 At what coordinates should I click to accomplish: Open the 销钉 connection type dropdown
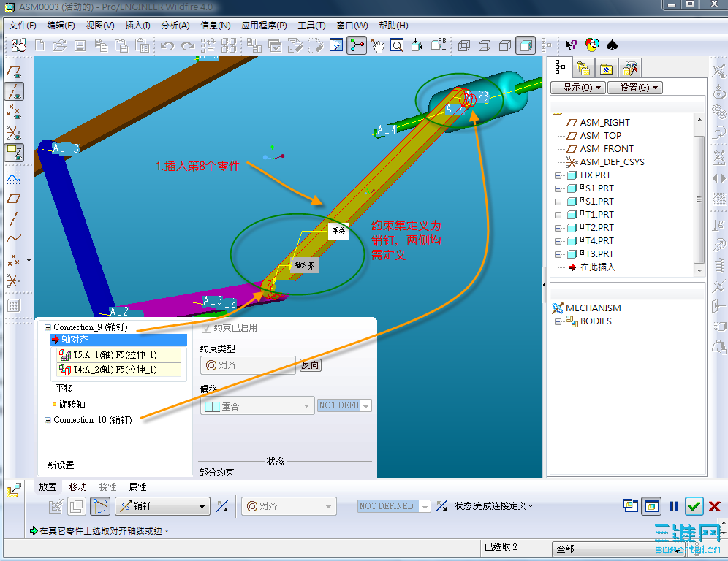(x=162, y=506)
